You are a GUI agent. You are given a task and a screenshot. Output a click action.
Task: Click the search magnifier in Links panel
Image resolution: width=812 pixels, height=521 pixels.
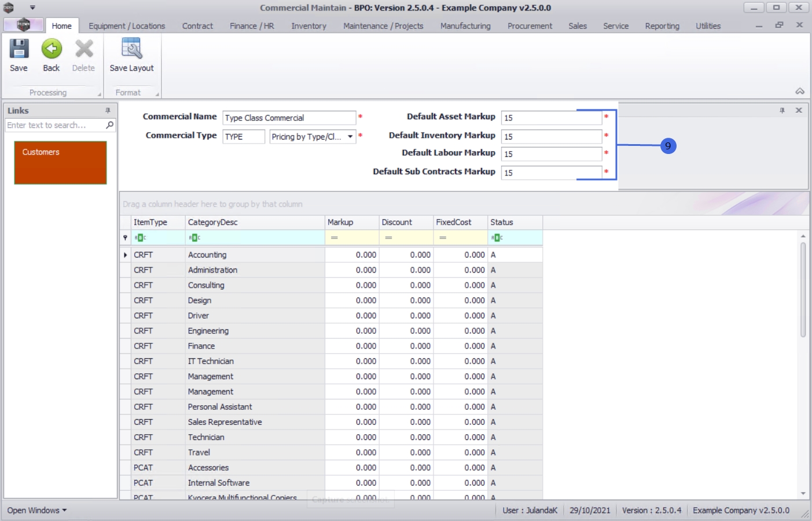click(109, 125)
